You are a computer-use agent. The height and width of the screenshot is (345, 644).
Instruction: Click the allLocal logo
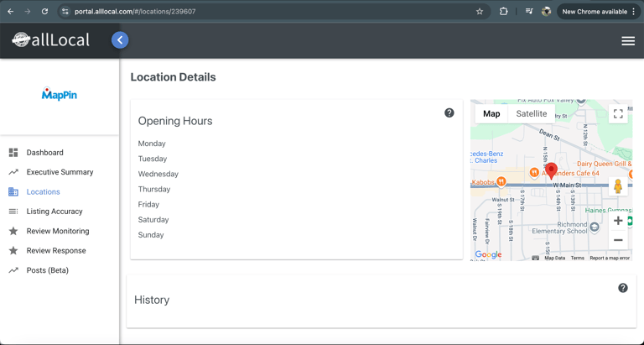click(x=51, y=40)
